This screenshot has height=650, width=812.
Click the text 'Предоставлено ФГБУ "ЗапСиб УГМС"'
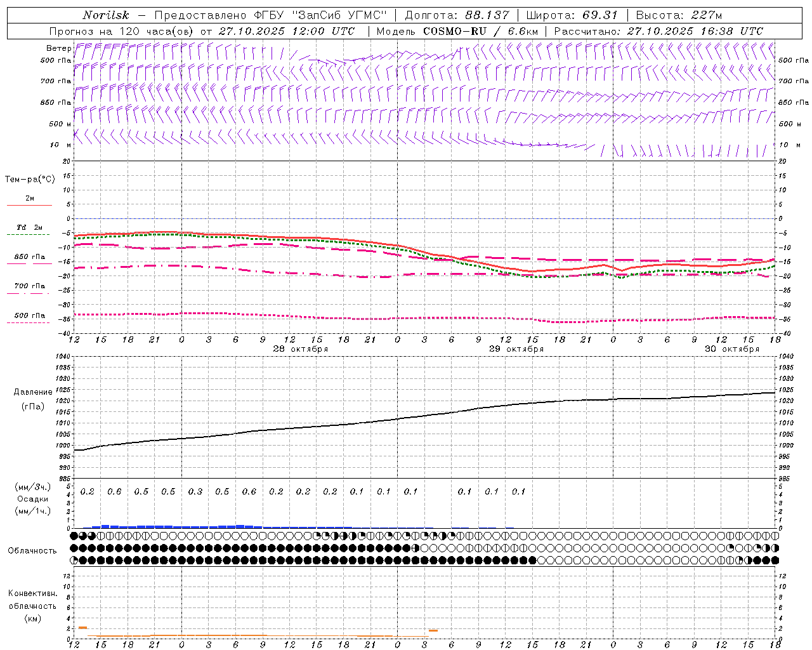pyautogui.click(x=271, y=15)
